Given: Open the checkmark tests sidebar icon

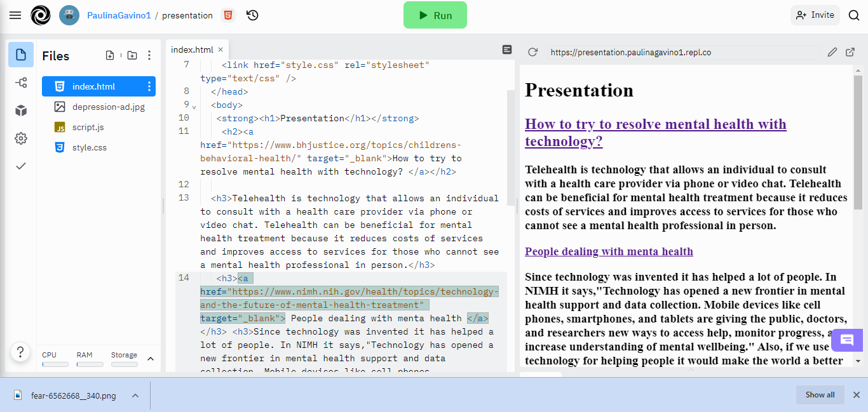Looking at the screenshot, I should pos(21,166).
